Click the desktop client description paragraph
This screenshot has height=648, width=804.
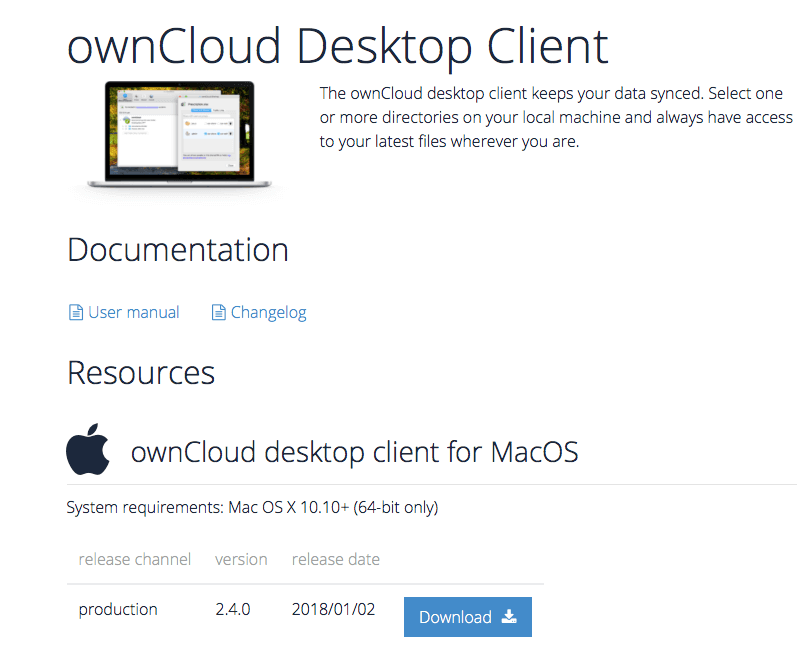556,117
